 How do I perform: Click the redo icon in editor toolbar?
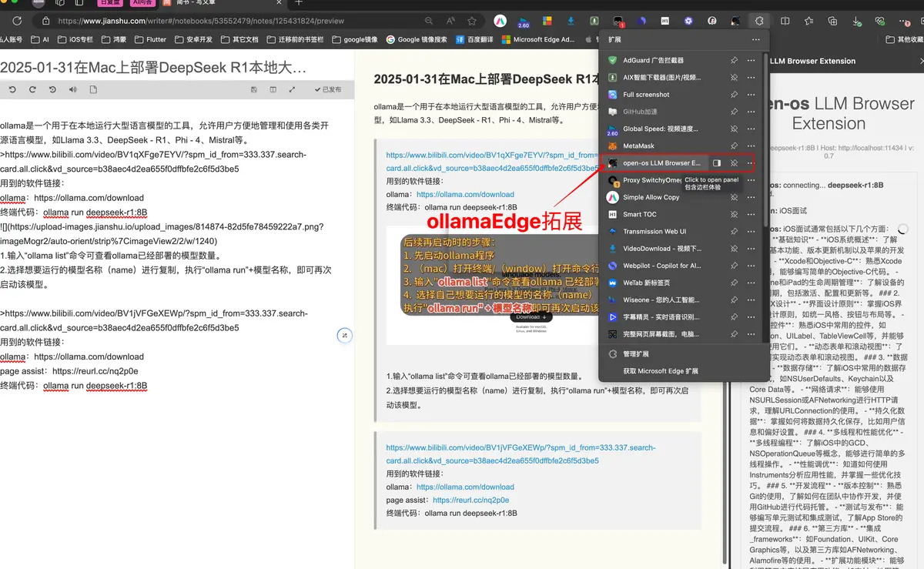point(32,89)
